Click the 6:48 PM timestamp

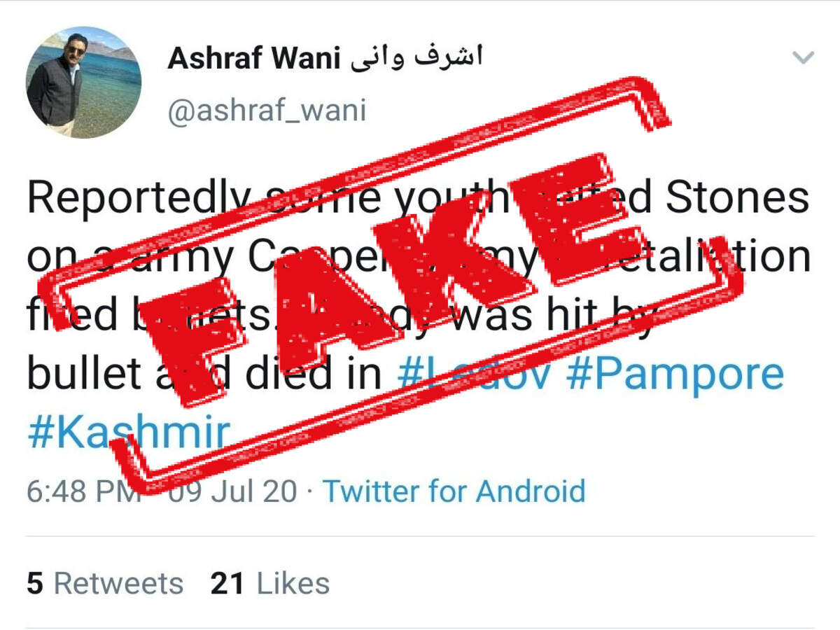tap(84, 491)
